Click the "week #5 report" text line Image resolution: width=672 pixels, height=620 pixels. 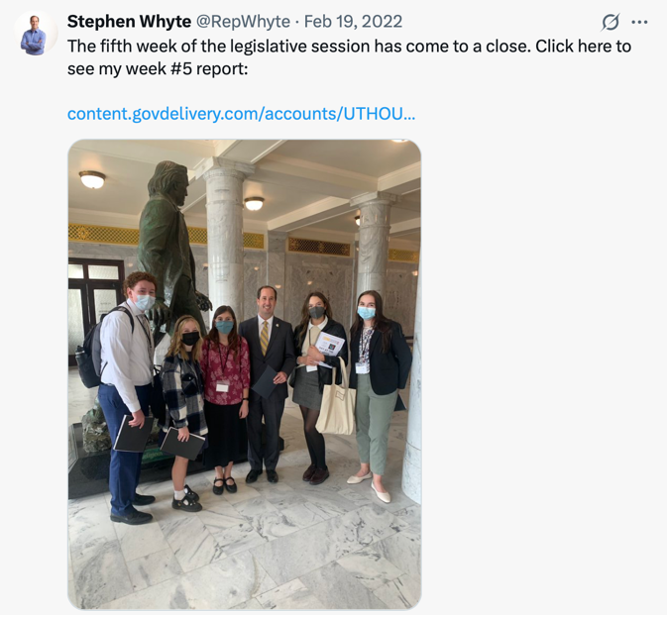159,69
